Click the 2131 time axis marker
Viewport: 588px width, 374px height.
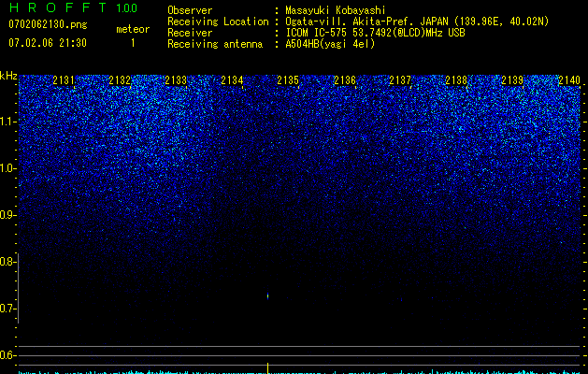click(x=64, y=80)
